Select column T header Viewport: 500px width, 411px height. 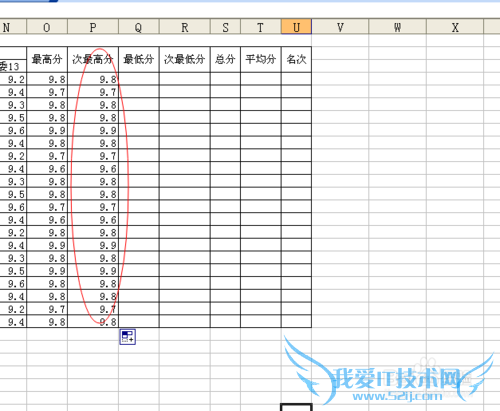click(261, 27)
